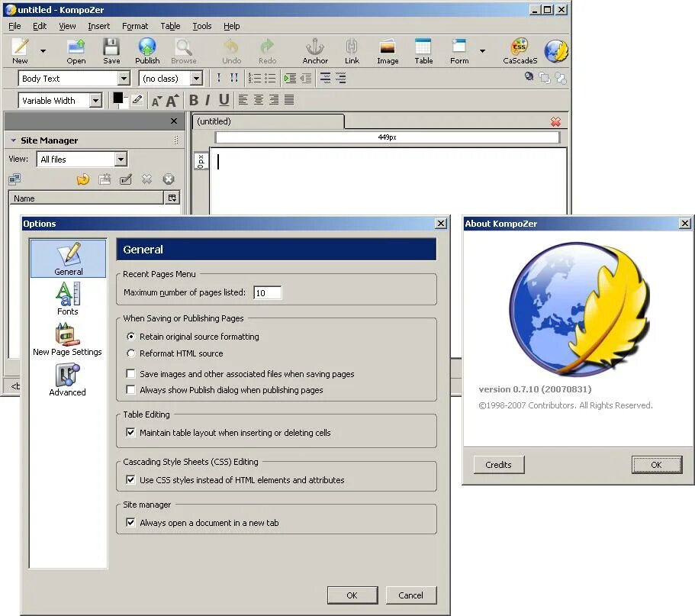Click OK in the Options dialog
Image resolution: width=695 pixels, height=616 pixels.
[x=352, y=595]
